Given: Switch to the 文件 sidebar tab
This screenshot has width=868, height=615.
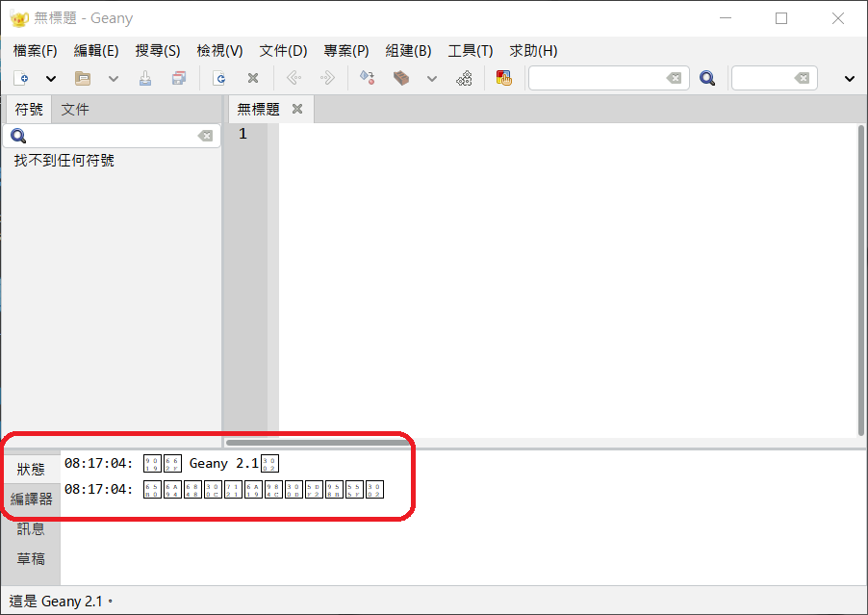Looking at the screenshot, I should click(75, 110).
